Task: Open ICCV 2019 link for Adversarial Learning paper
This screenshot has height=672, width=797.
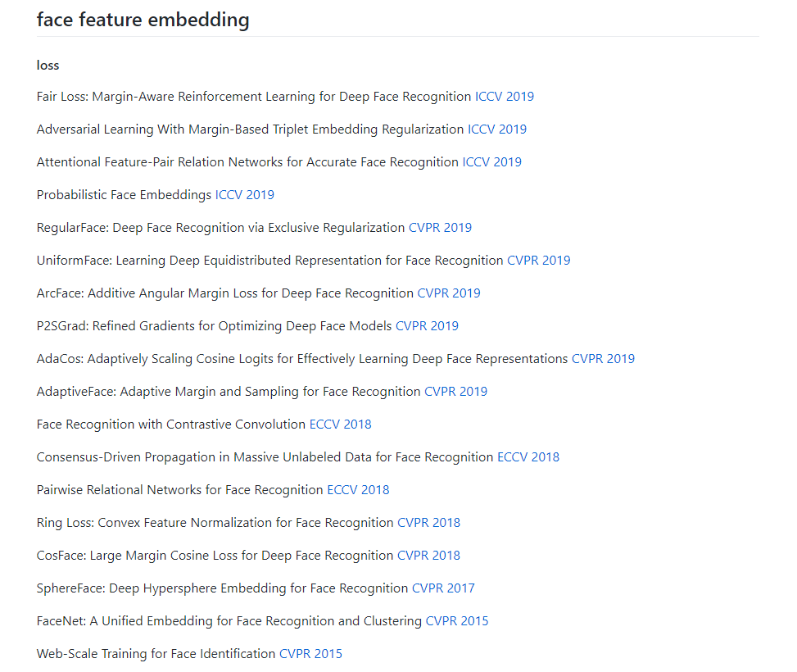Action: 496,129
